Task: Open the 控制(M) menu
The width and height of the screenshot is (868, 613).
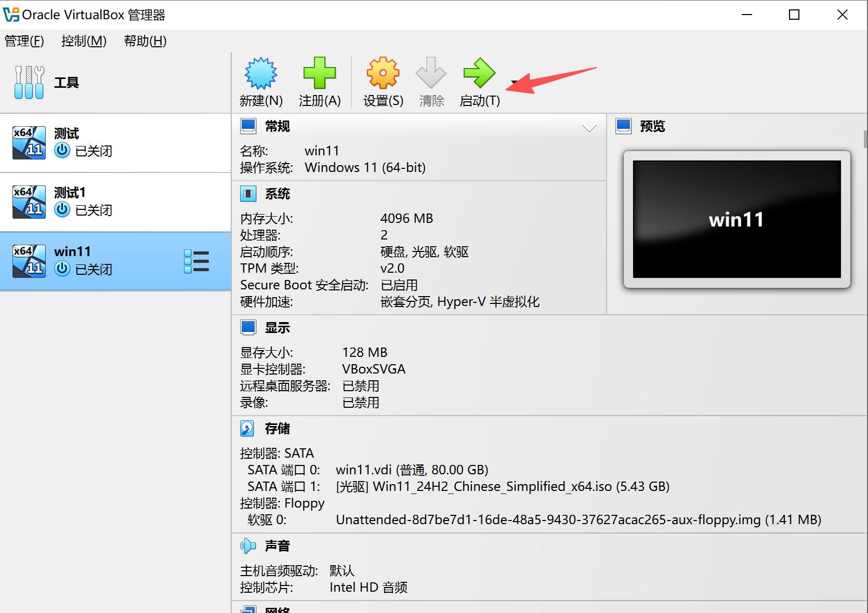Action: click(x=84, y=41)
